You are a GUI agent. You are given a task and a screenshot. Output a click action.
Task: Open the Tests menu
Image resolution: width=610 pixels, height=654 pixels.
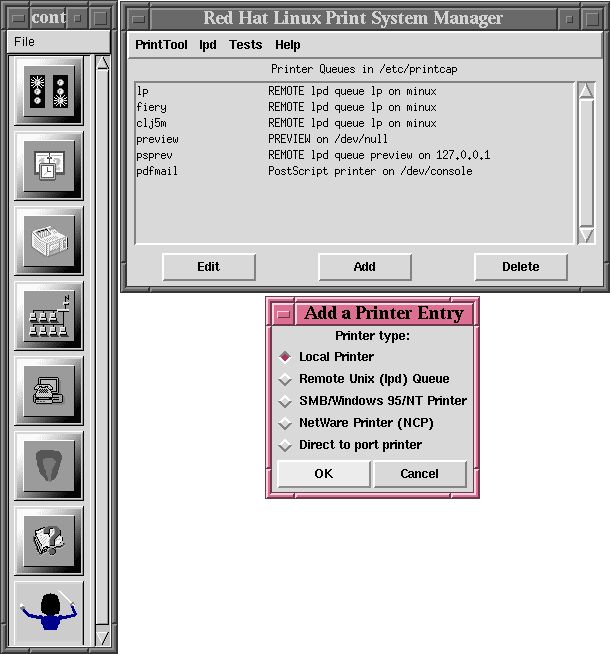pyautogui.click(x=246, y=45)
